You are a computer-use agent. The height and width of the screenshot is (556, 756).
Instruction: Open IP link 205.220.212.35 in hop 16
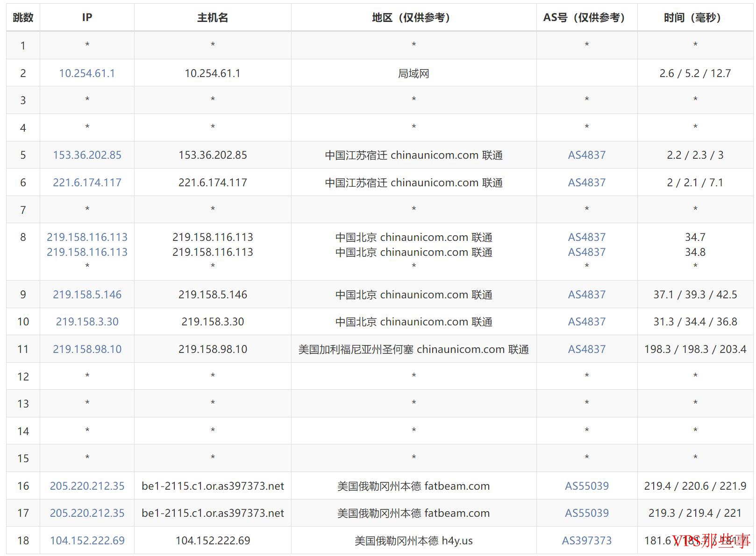pyautogui.click(x=87, y=486)
